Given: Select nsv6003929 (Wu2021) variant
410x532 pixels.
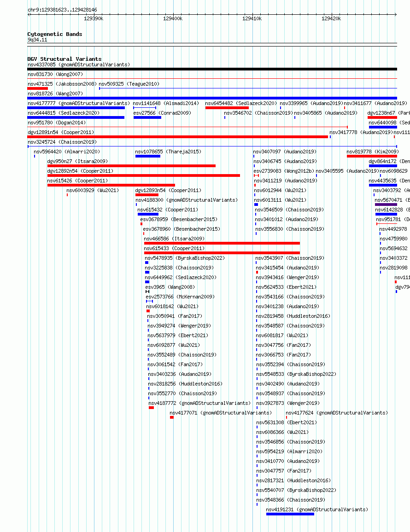Looking at the screenshot, I should click(93, 190).
